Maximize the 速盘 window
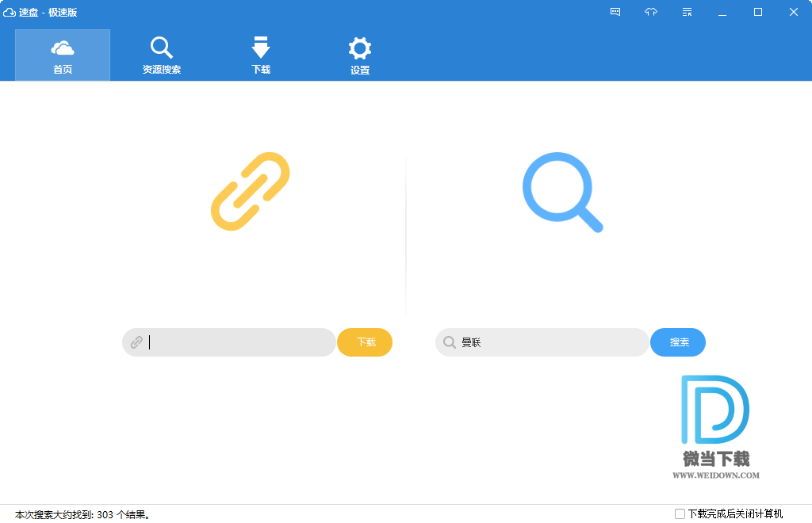This screenshot has height=523, width=812. [758, 12]
